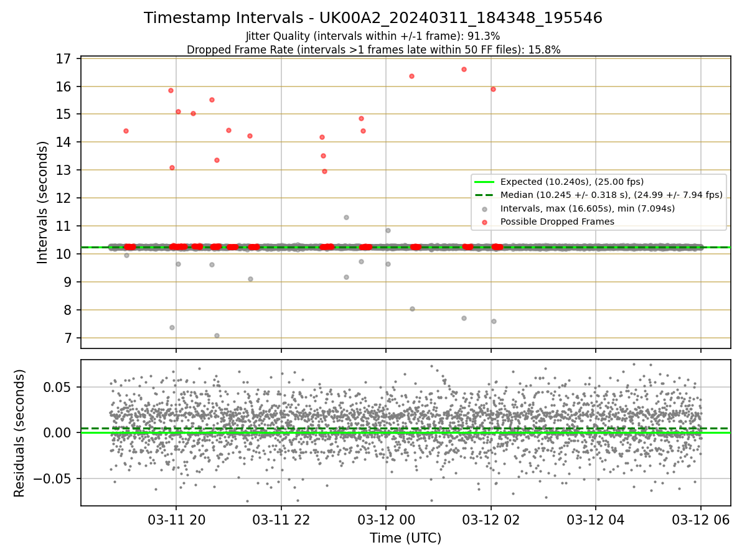Click the 'Residuals (seconds)' y-axis label
The width and height of the screenshot is (747, 560).
pos(20,433)
